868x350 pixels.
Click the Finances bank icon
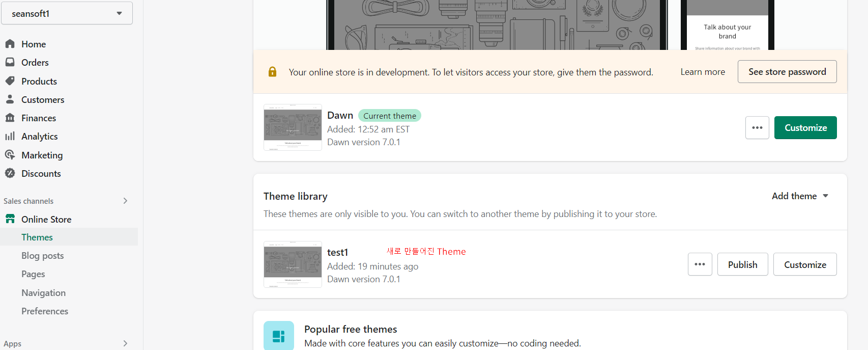click(x=10, y=118)
